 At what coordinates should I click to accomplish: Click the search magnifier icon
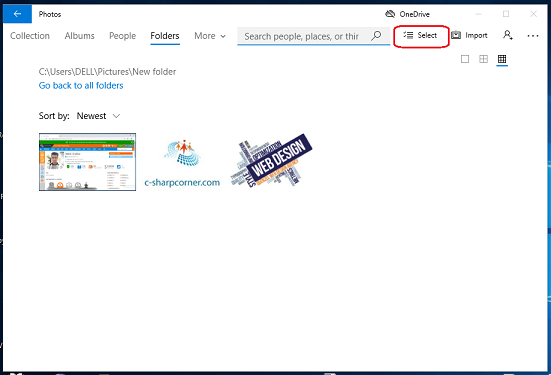(376, 35)
